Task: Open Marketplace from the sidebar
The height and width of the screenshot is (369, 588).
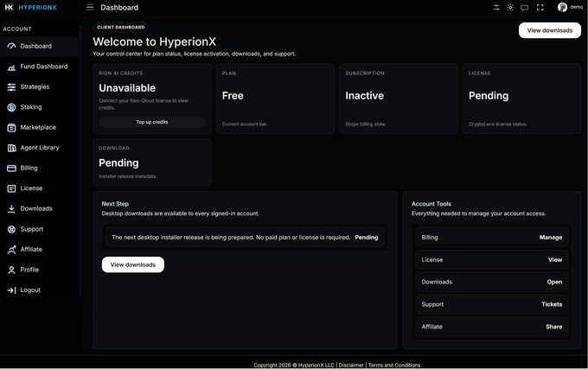Action: tap(39, 127)
